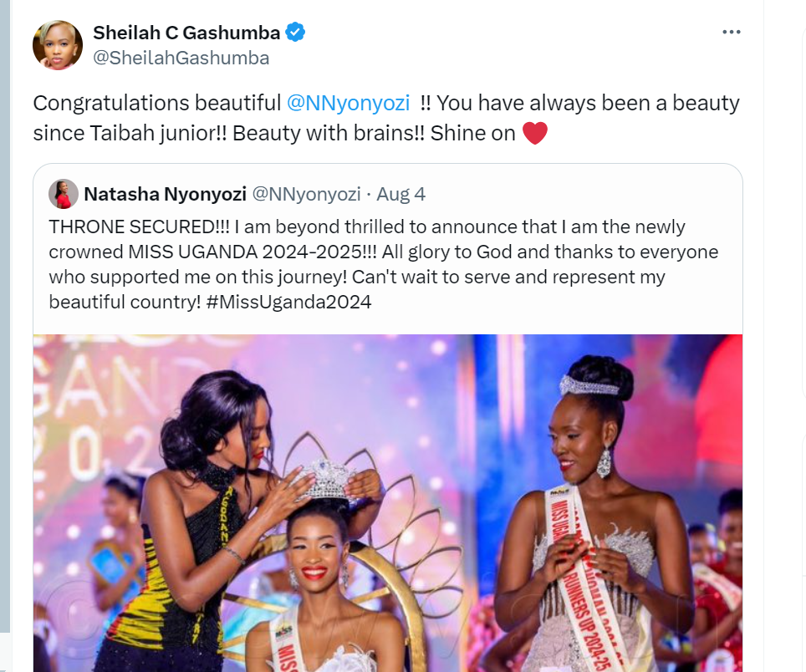Image resolution: width=806 pixels, height=672 pixels.
Task: Click Natasha Nyonyozi name in quoted tweet
Action: click(x=165, y=194)
